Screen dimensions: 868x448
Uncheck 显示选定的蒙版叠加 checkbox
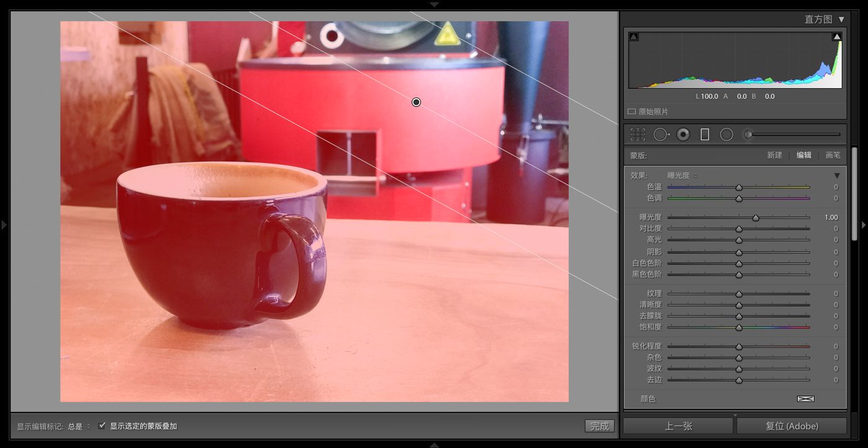[x=102, y=426]
